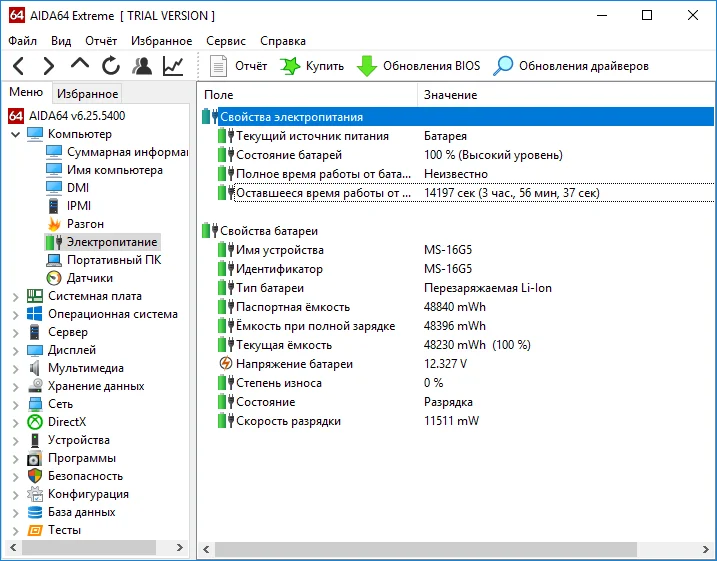Viewport: 717px width, 561px height.
Task: Select the Паспортная ёмкость row
Action: [x=457, y=307]
